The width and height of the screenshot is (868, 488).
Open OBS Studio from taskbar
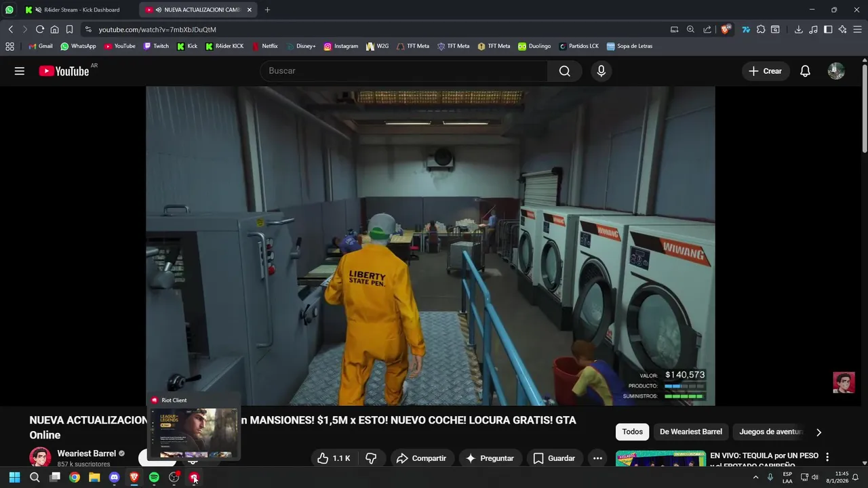tap(174, 478)
